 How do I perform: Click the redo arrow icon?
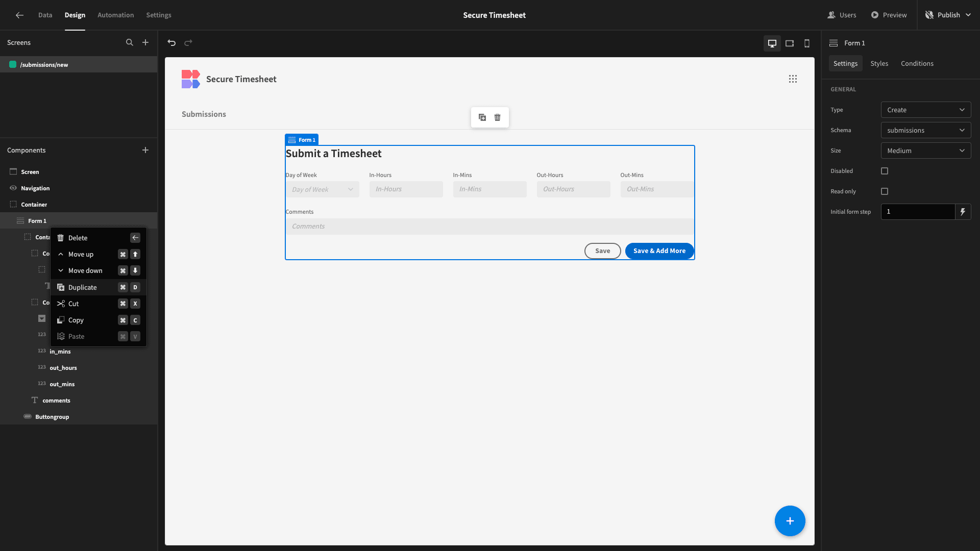[x=188, y=43]
